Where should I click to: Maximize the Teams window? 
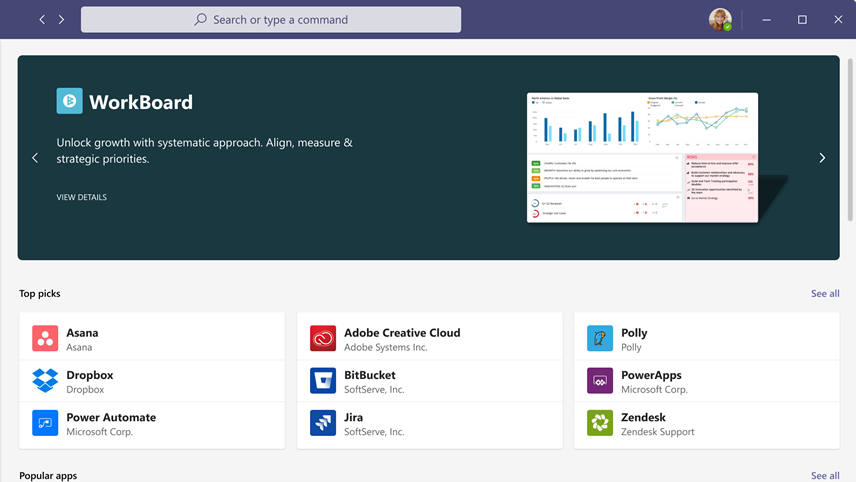[802, 20]
